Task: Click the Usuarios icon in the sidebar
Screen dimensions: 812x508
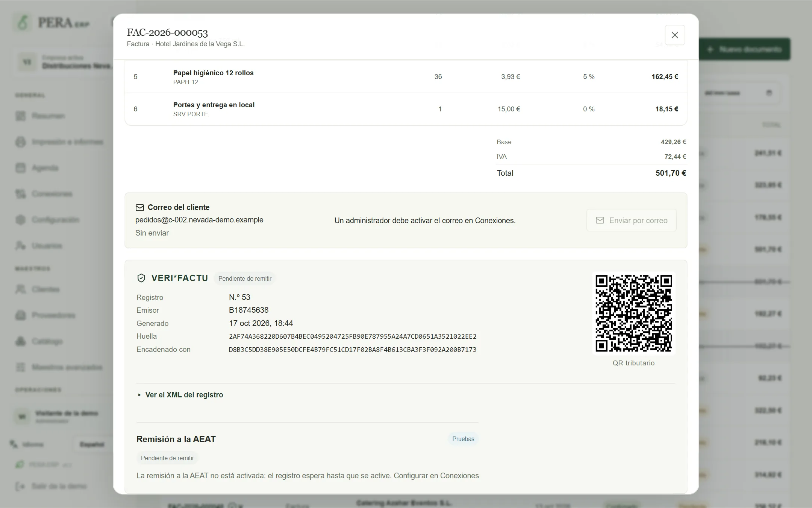Action: point(21,246)
